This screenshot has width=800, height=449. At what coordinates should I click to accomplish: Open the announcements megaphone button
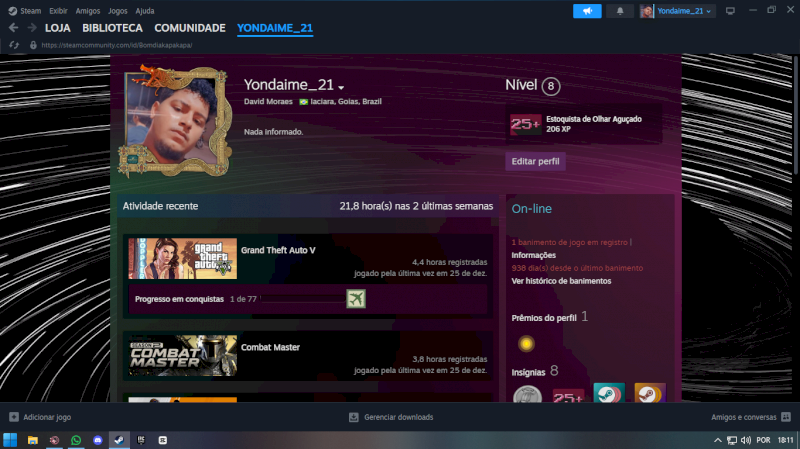tap(587, 11)
